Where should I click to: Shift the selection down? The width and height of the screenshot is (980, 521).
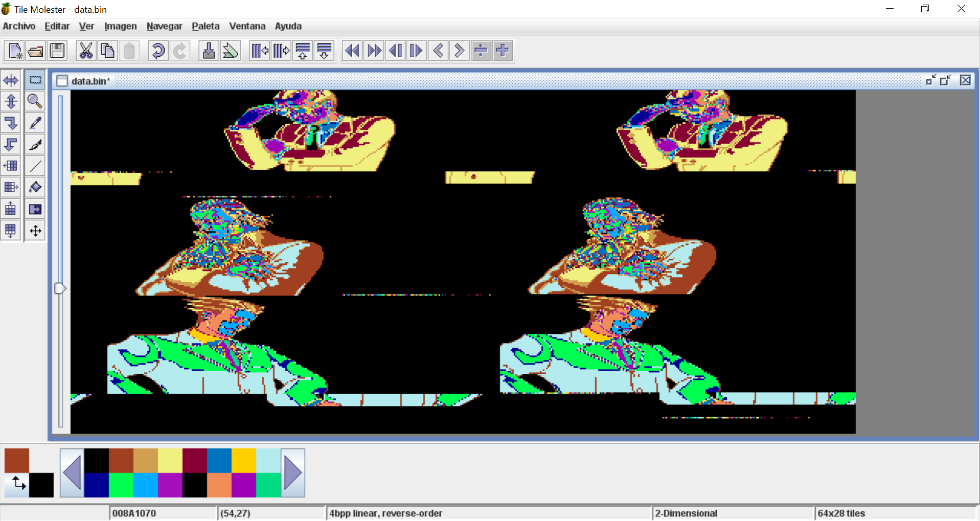click(11, 231)
